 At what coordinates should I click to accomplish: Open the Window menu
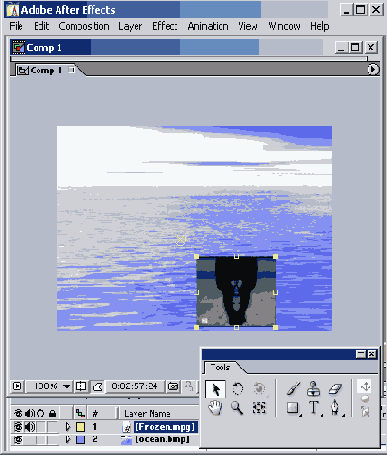(x=284, y=26)
